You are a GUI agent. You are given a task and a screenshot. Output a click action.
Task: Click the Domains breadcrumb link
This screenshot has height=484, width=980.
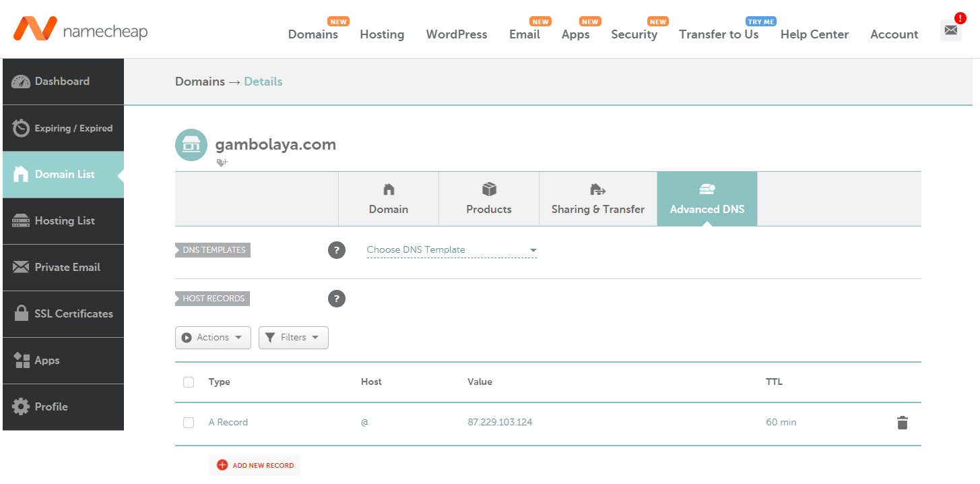click(199, 82)
